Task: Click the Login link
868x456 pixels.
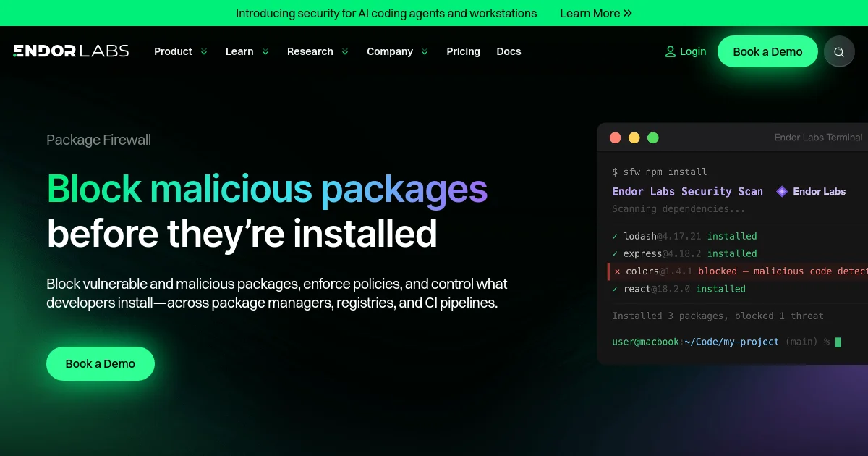Action: (x=686, y=51)
